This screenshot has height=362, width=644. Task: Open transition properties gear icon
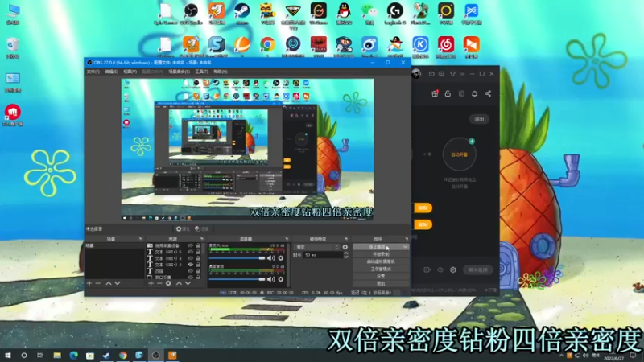[345, 247]
